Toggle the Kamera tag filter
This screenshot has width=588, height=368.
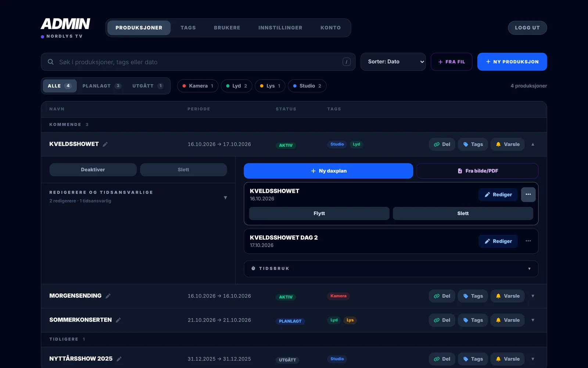[198, 86]
